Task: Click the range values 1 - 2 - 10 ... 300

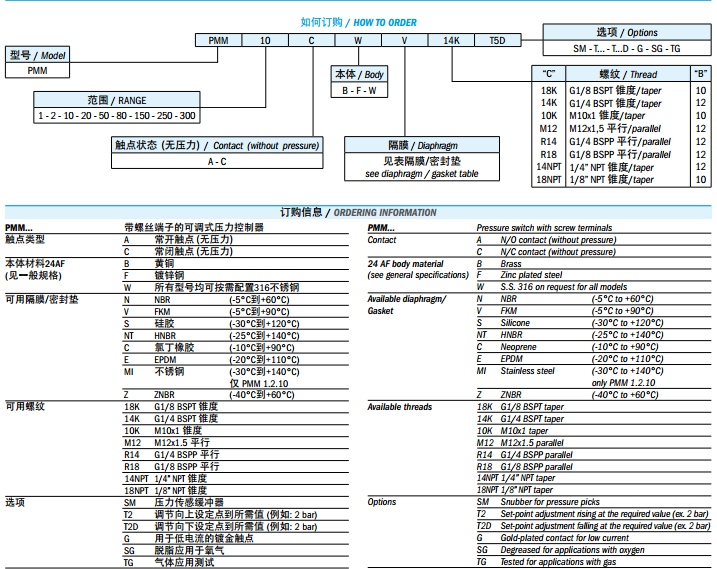Action: (117, 116)
